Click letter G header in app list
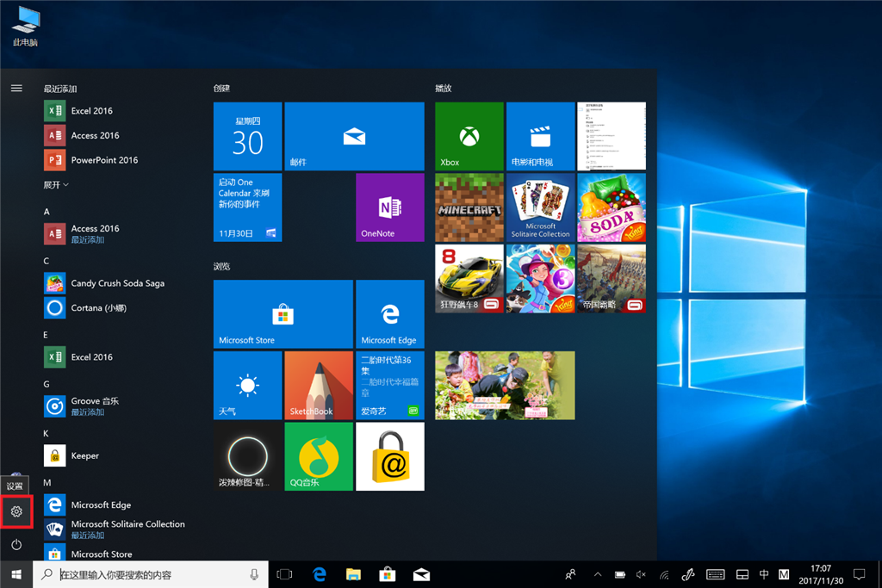This screenshot has height=588, width=882. click(x=47, y=385)
